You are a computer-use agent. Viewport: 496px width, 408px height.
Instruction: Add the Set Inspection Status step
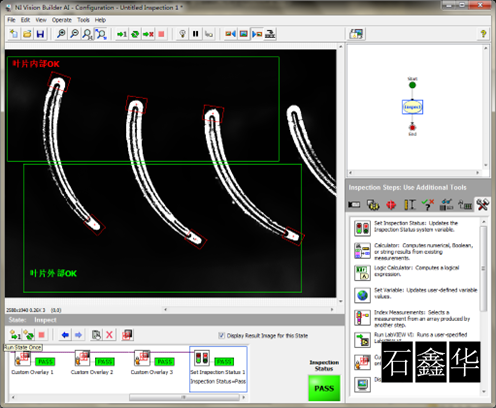pyautogui.click(x=416, y=228)
